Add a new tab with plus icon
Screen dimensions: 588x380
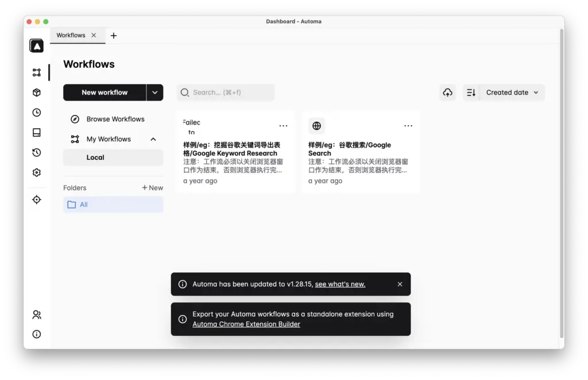click(114, 36)
